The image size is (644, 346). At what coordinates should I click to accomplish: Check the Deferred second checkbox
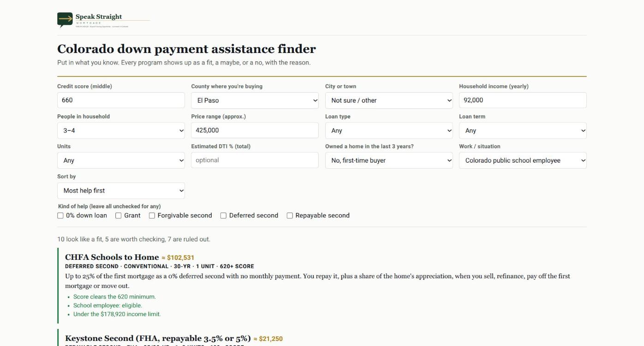(223, 216)
